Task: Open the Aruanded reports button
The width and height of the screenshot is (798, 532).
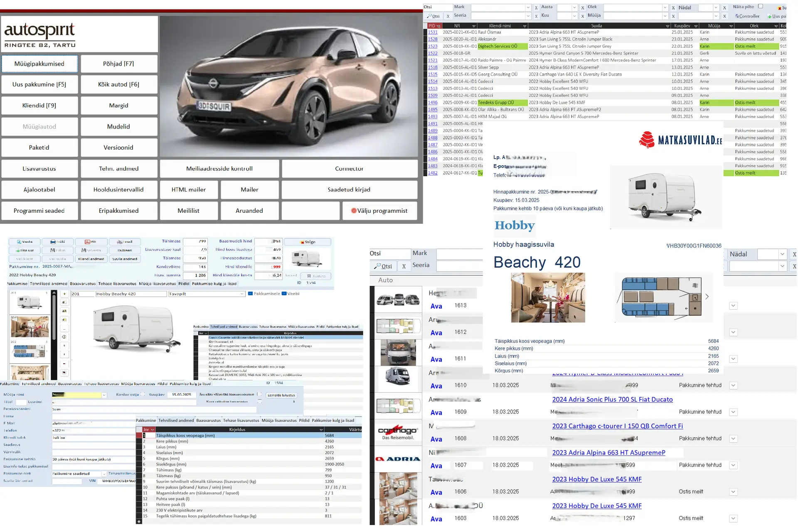Action: (249, 211)
